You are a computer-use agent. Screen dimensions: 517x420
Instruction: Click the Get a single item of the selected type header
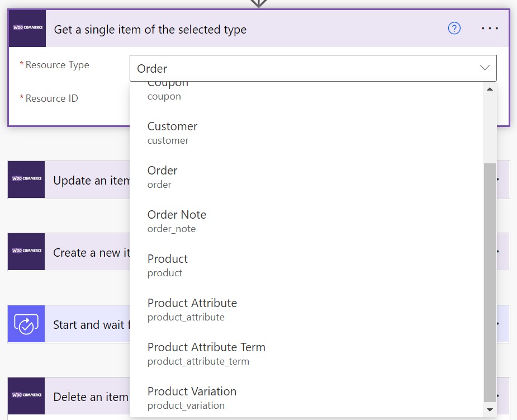click(150, 30)
